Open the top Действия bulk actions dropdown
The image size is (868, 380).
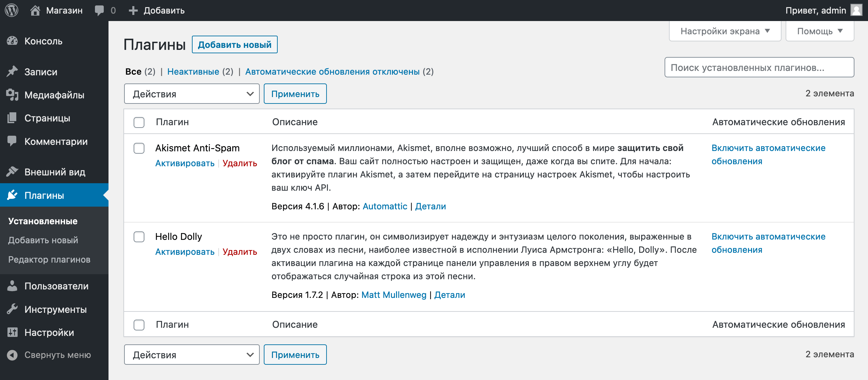pyautogui.click(x=192, y=94)
